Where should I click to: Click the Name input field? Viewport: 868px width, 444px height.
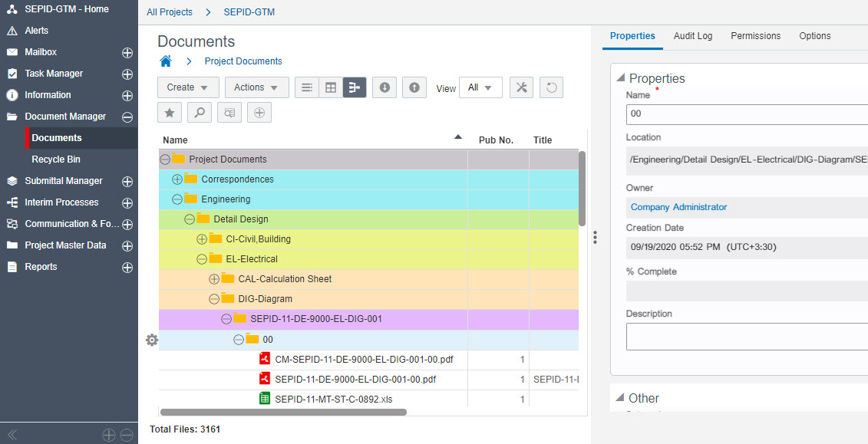[746, 114]
